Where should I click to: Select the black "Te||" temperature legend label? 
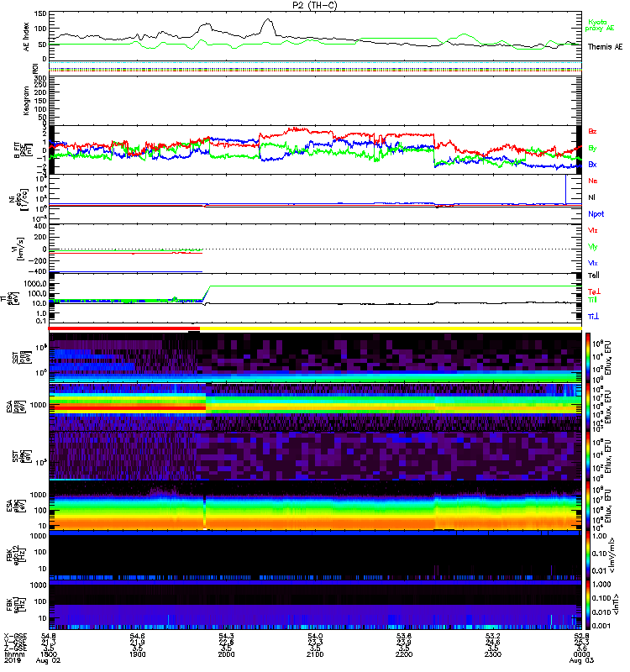(x=593, y=276)
